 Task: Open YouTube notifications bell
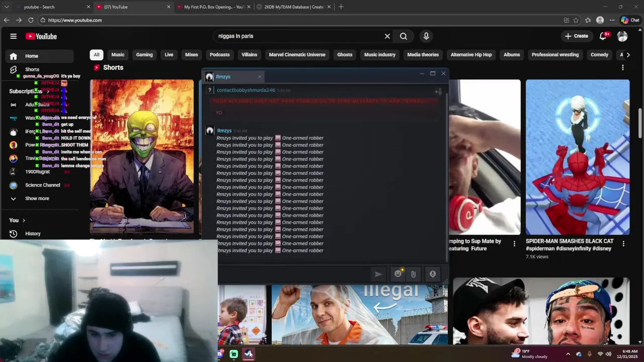(604, 36)
